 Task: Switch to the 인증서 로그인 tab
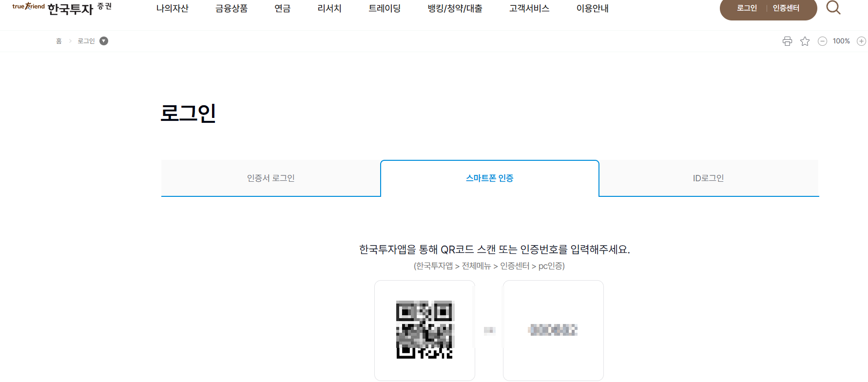tap(271, 178)
